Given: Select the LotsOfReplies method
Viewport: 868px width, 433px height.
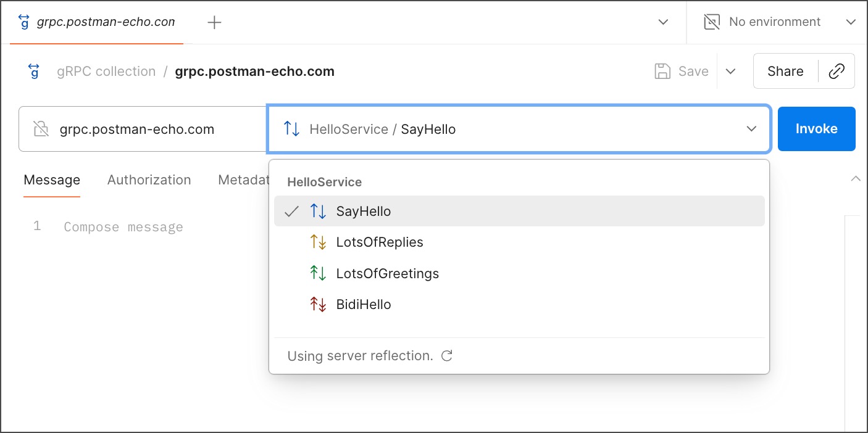Looking at the screenshot, I should (379, 242).
